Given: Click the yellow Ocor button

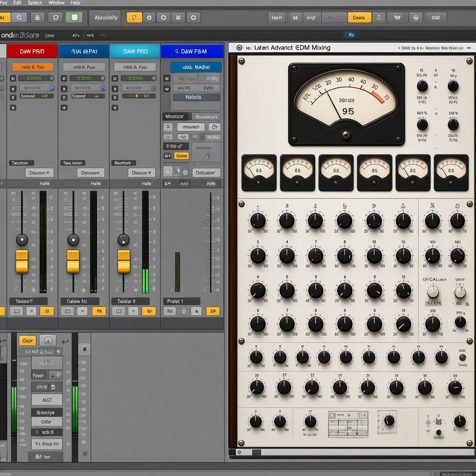Looking at the screenshot, I should 27,341.
